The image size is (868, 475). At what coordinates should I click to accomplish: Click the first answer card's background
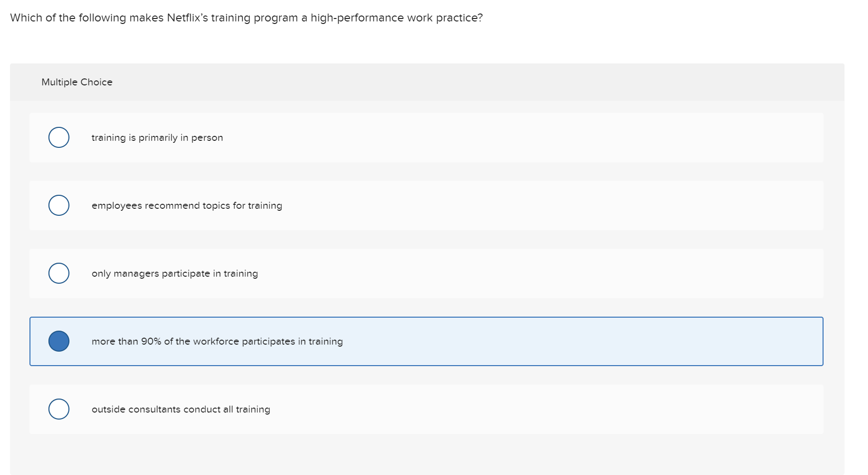coord(499,137)
